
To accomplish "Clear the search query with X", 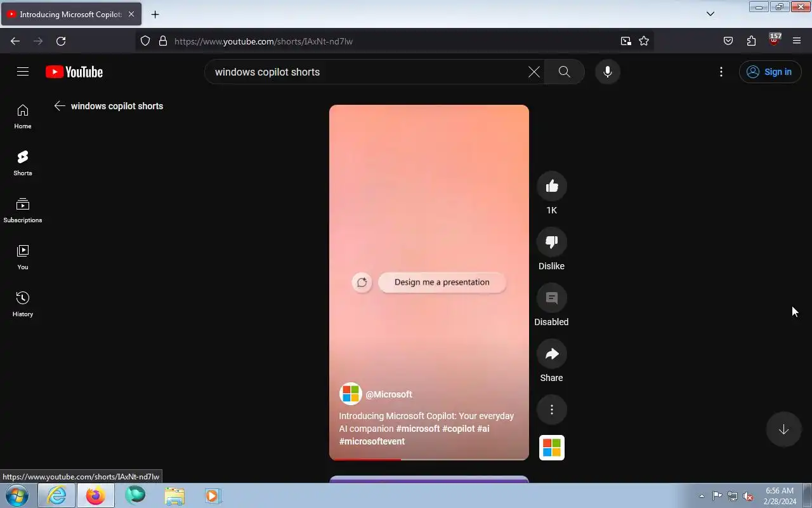I will coord(534,72).
